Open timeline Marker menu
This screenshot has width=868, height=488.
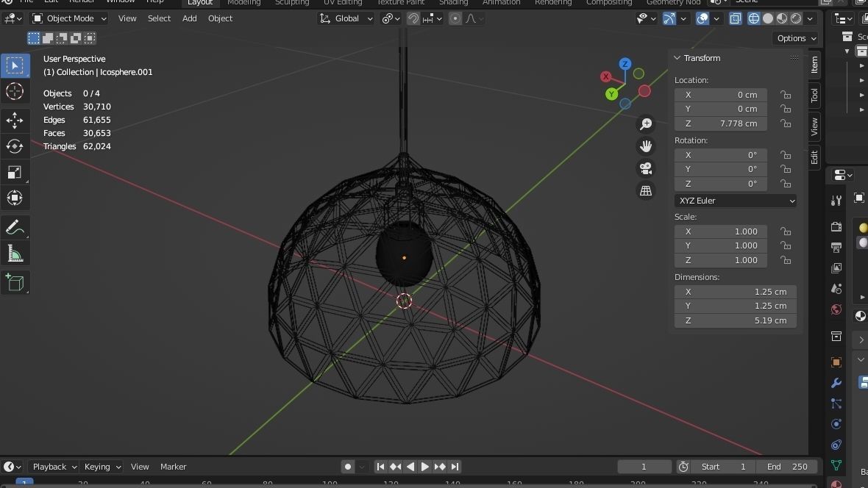click(x=174, y=467)
